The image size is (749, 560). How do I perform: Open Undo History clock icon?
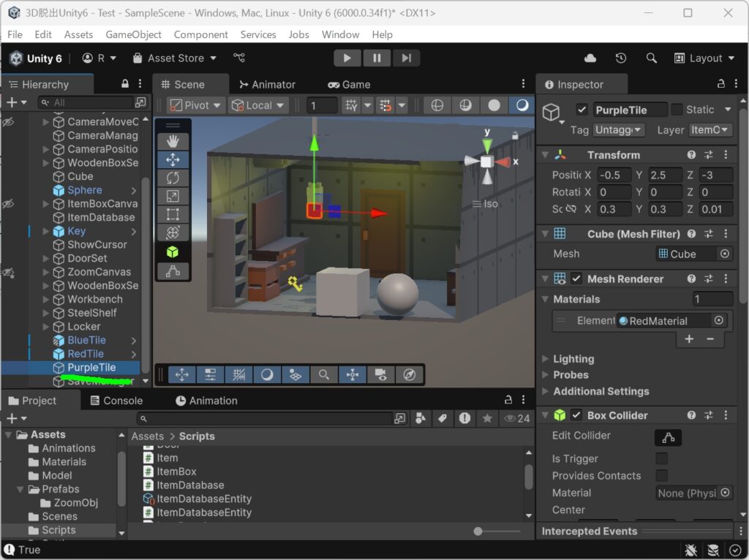(x=620, y=58)
